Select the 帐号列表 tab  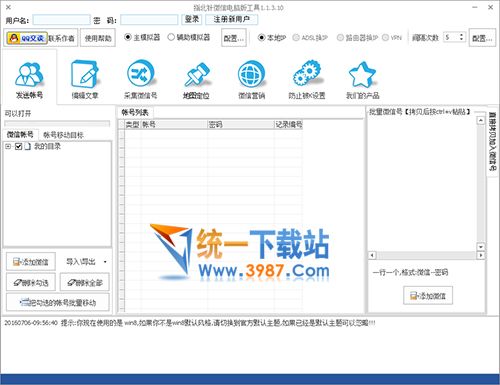coord(135,113)
